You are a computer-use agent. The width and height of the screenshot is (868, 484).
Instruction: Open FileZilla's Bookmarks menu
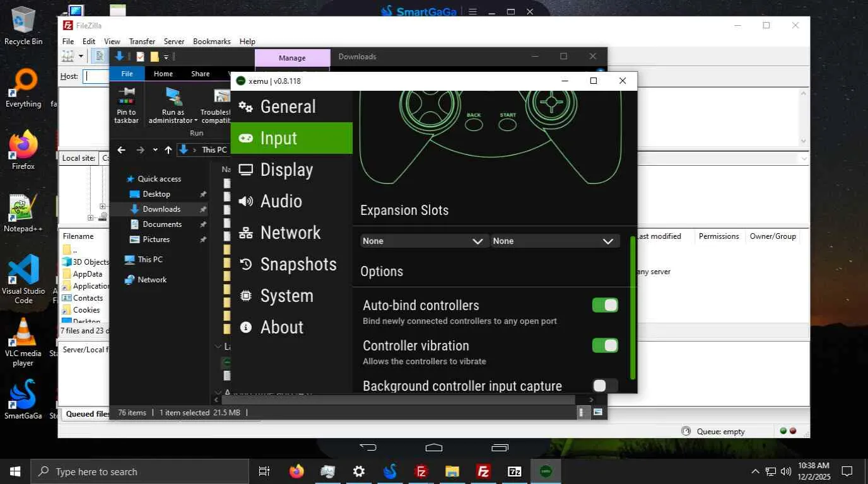coord(212,42)
